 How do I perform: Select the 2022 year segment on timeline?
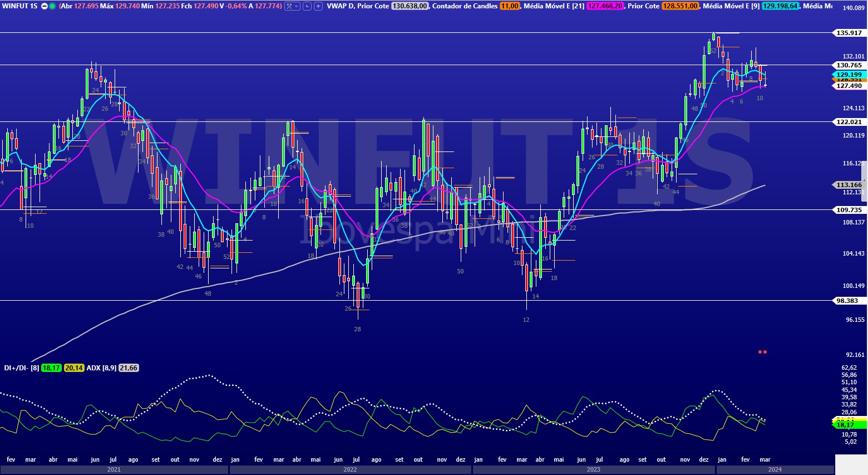coord(350,469)
